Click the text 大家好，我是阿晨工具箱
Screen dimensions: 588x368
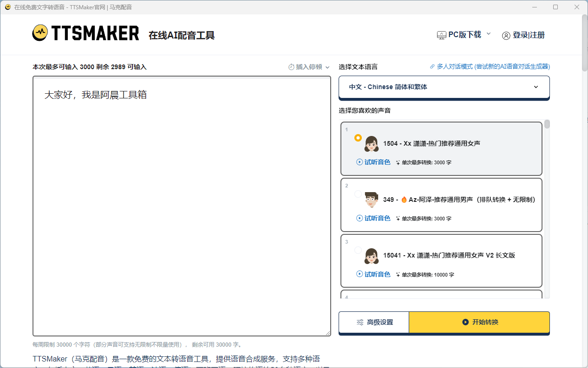[x=96, y=95]
